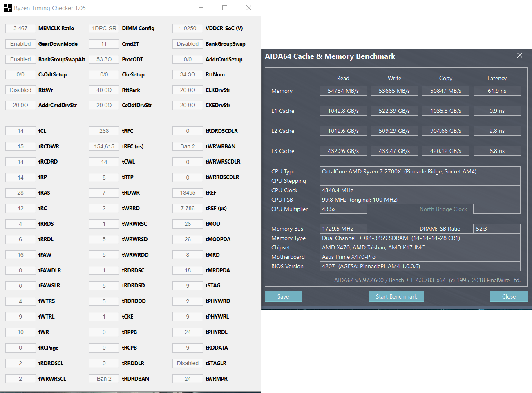Screen dimensions: 532x393
Task: Click the Ryzen Timing Checker app icon
Action: click(8, 8)
